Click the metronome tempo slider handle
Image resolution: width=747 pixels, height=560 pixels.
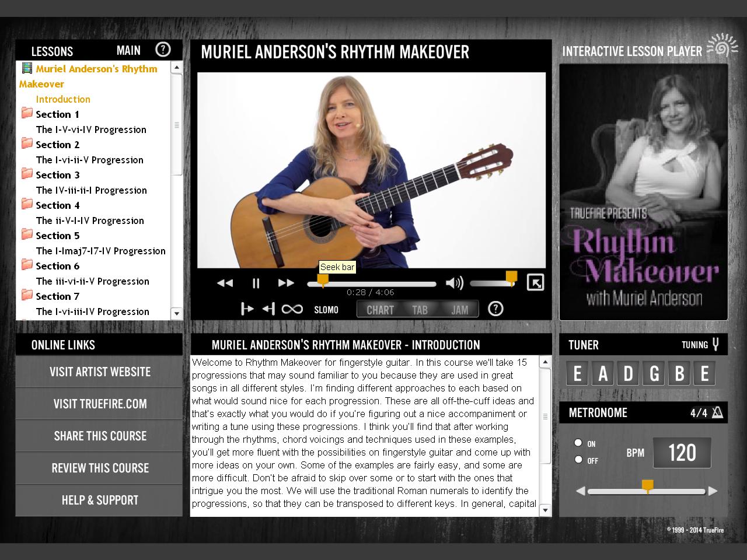647,487
